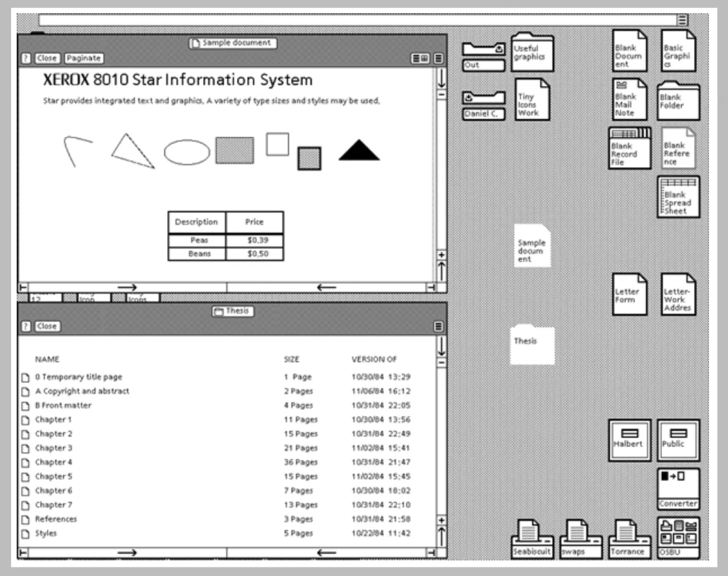This screenshot has width=728, height=576.
Task: Select the large gray shaded rectangle
Action: 235,150
